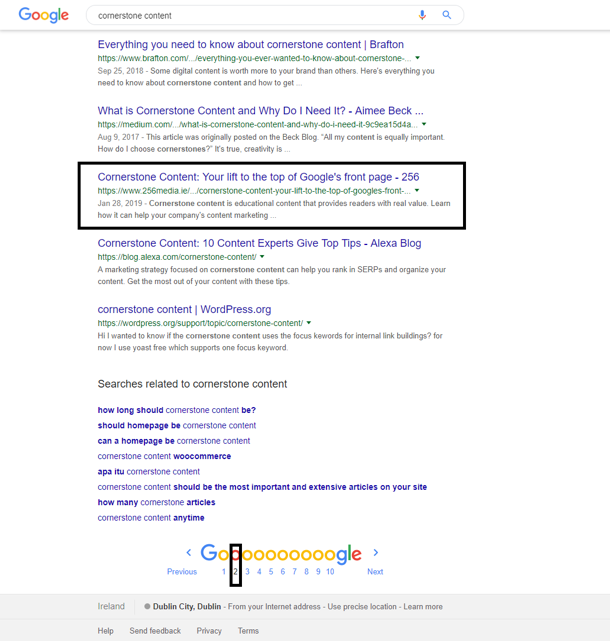Click the blog.alexa.com green URL text
Image resolution: width=610 pixels, height=641 pixels.
click(177, 257)
